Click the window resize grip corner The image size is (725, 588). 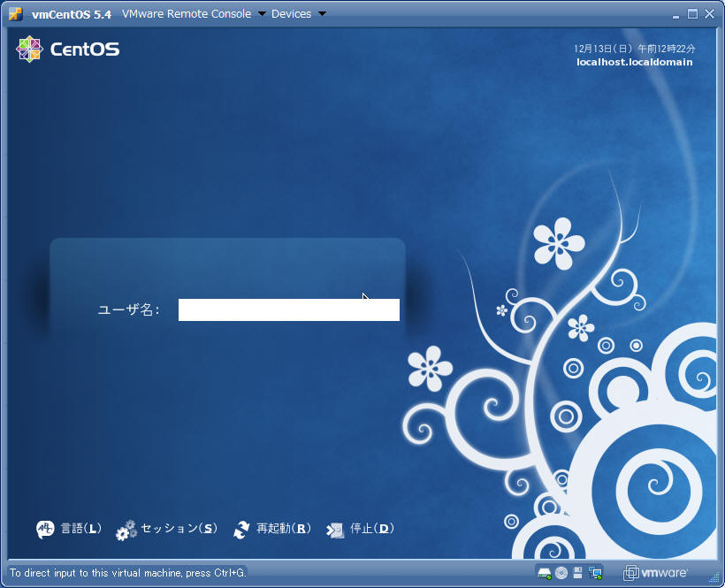point(714,578)
